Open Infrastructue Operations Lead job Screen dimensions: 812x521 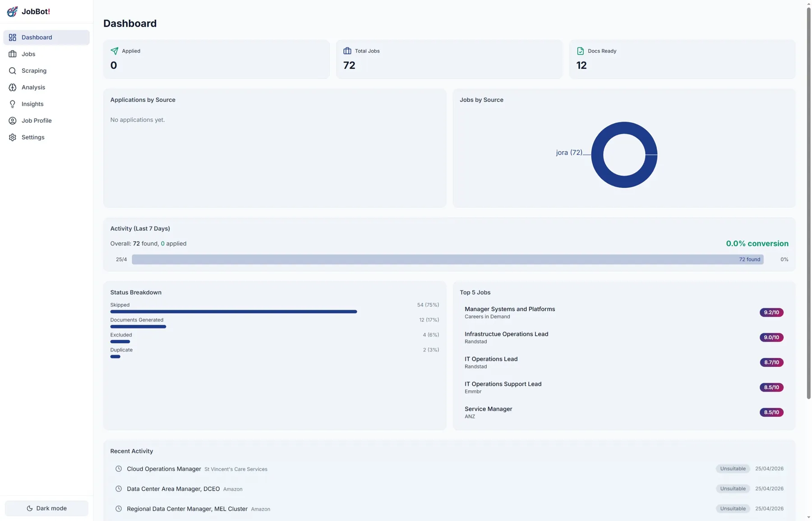[x=624, y=338]
